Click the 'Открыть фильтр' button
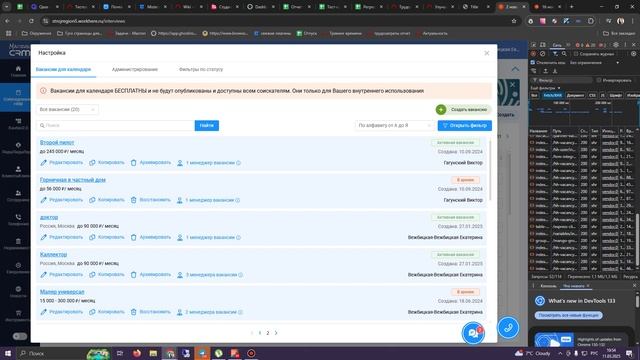Image resolution: width=640 pixels, height=360 pixels. click(x=464, y=125)
